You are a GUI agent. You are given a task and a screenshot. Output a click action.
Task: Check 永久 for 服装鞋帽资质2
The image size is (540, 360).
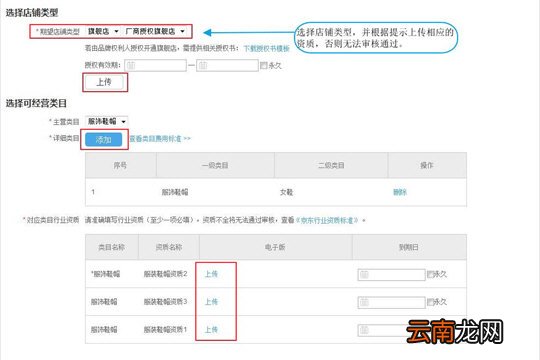pos(430,274)
